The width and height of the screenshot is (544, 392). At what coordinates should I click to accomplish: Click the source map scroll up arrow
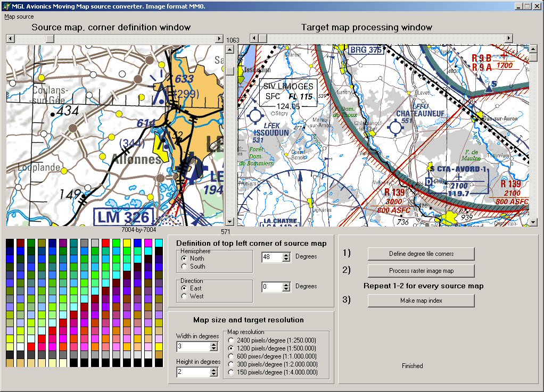(x=229, y=49)
